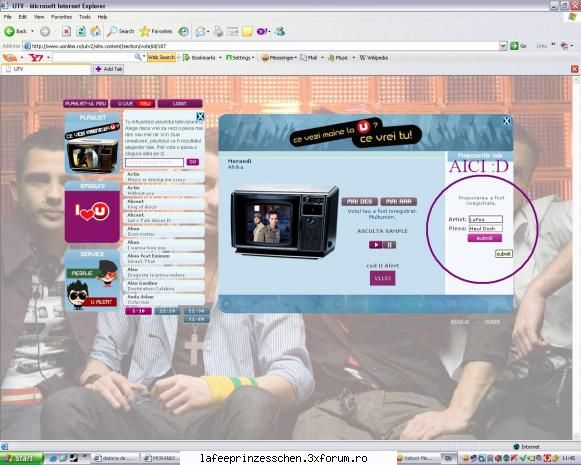Open the Tools menu
The height and width of the screenshot is (465, 581).
click(84, 17)
